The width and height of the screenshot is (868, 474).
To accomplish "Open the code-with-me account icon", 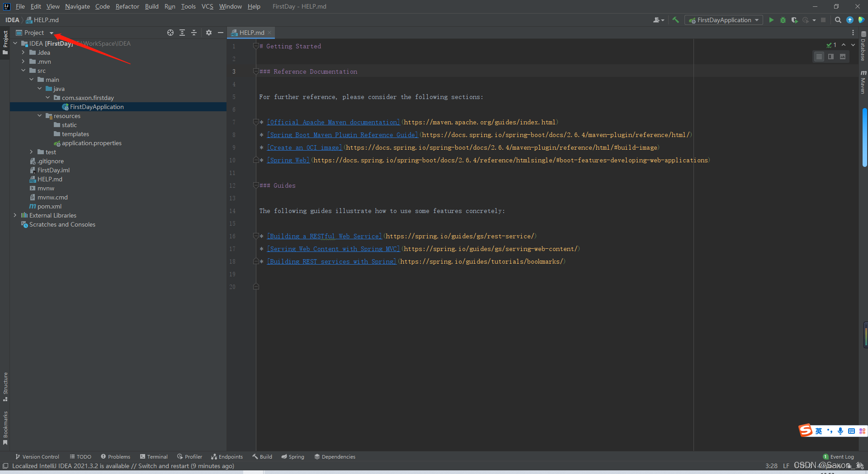I will pyautogui.click(x=658, y=20).
